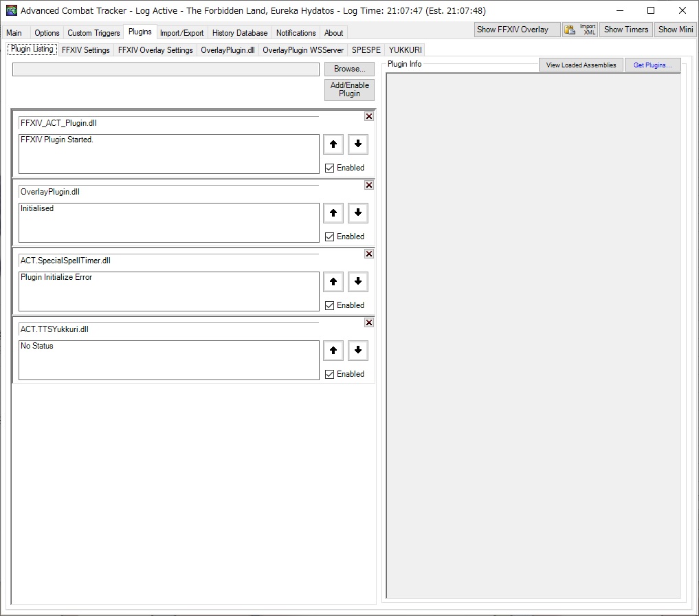
Task: Remove ACT.TTSYukkuri.dll with its X icon
Action: (369, 322)
